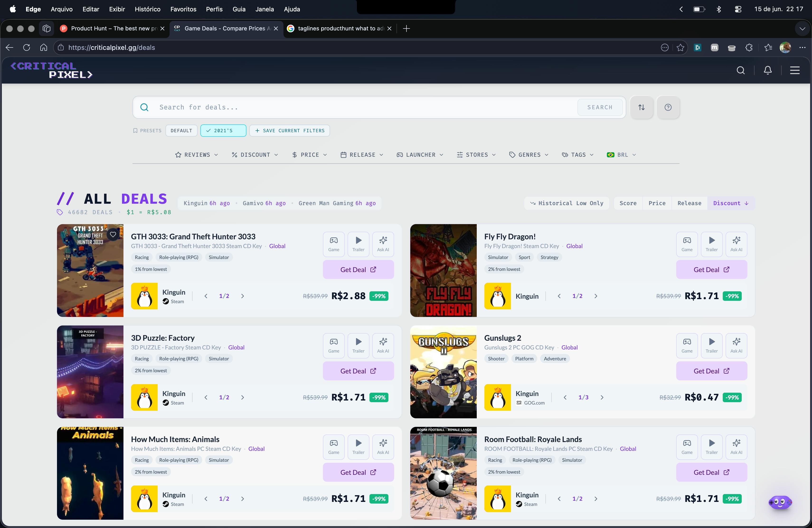812x528 pixels.
Task: Play Trailer for Fly Fly Dragon!
Action: coord(711,244)
